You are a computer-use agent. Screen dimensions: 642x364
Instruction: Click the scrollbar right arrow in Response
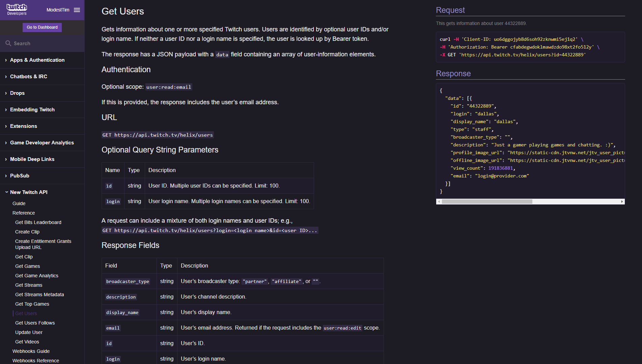click(622, 201)
